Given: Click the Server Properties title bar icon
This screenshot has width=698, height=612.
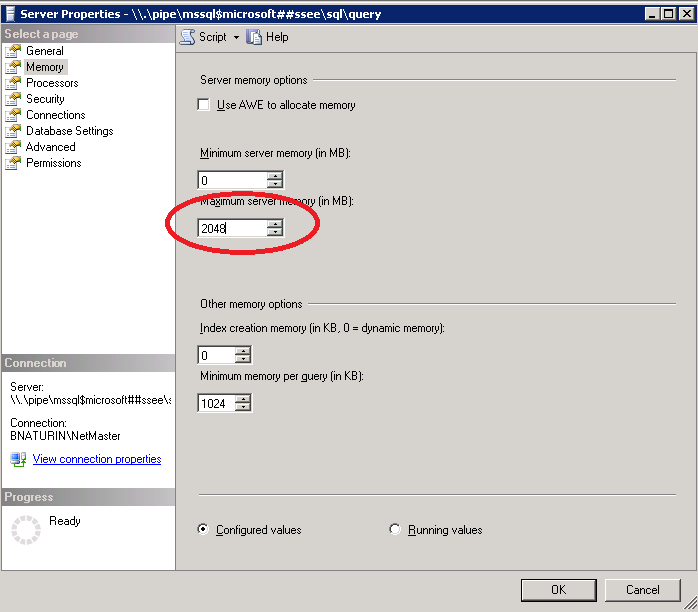Looking at the screenshot, I should click(x=9, y=14).
